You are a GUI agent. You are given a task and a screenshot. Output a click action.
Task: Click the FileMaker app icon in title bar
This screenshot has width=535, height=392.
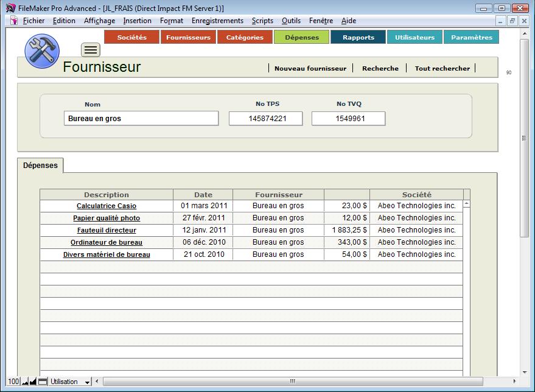(x=11, y=8)
